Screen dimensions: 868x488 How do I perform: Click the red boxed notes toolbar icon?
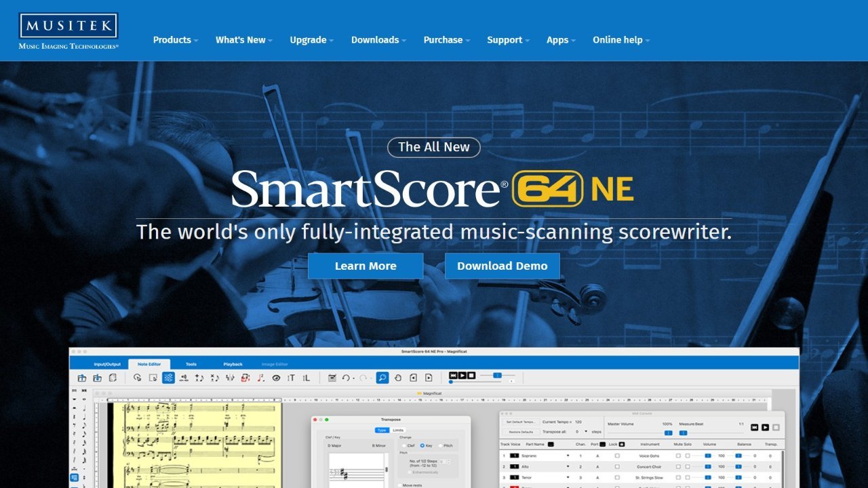(245, 378)
